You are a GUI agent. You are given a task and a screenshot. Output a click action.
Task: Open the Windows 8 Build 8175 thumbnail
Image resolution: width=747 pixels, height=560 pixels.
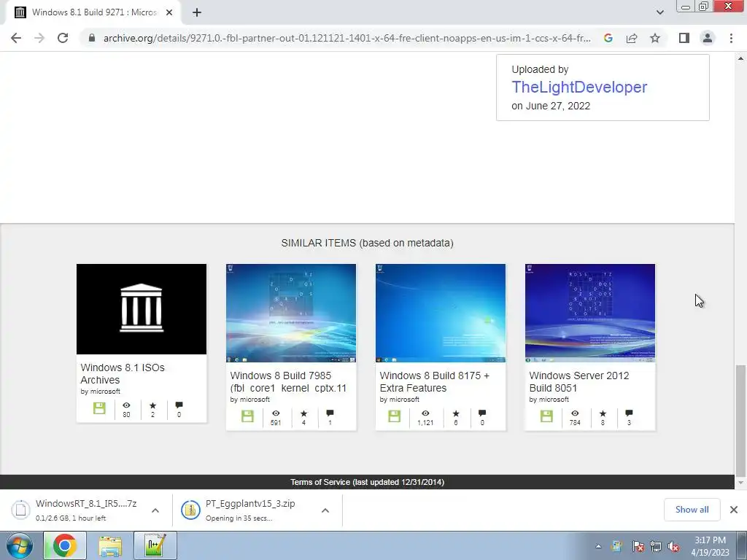click(x=441, y=313)
